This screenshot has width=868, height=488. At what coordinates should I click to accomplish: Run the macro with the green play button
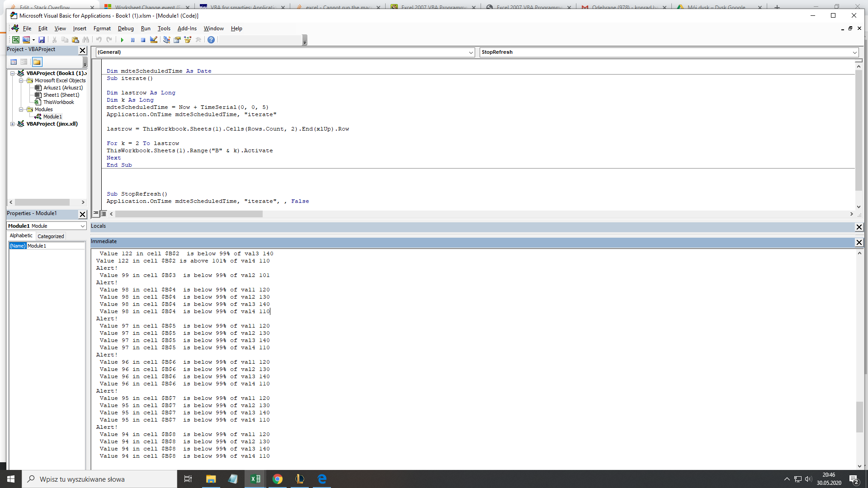122,40
